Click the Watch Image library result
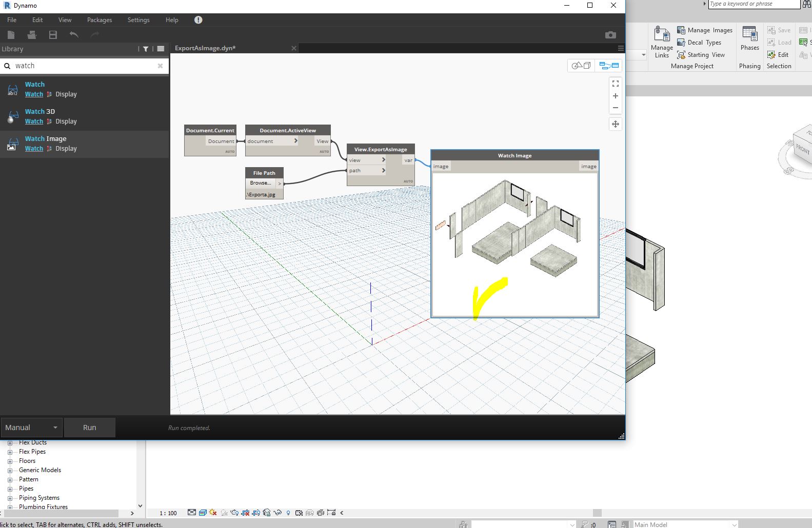The width and height of the screenshot is (812, 528). (x=85, y=144)
